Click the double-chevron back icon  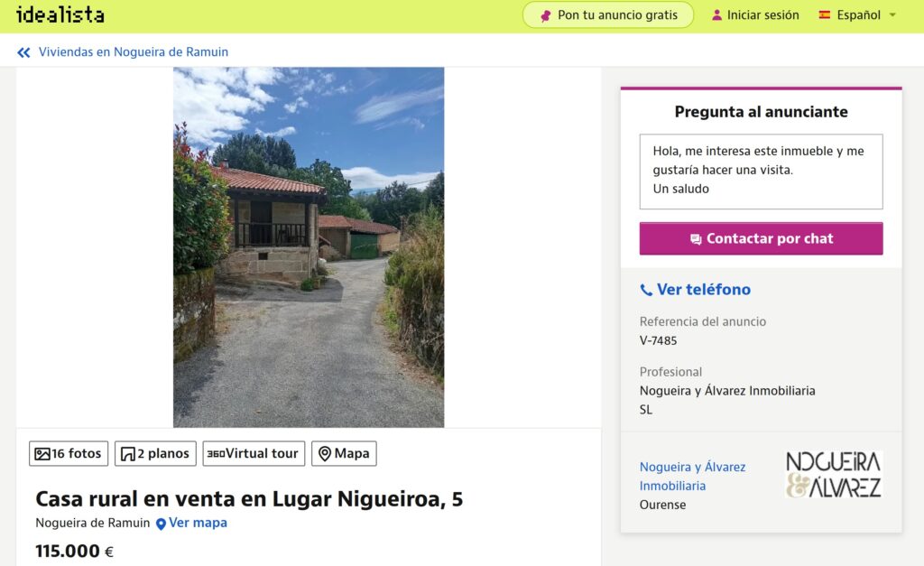click(x=23, y=52)
